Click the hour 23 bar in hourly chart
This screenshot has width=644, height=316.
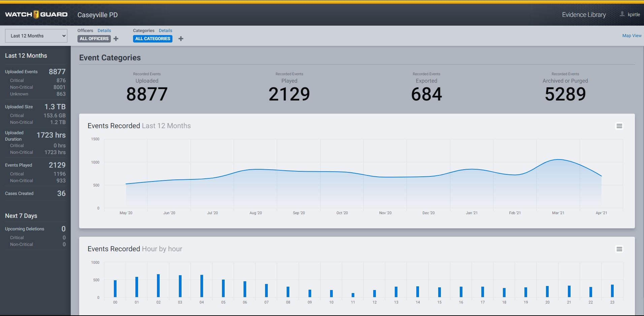tap(612, 291)
